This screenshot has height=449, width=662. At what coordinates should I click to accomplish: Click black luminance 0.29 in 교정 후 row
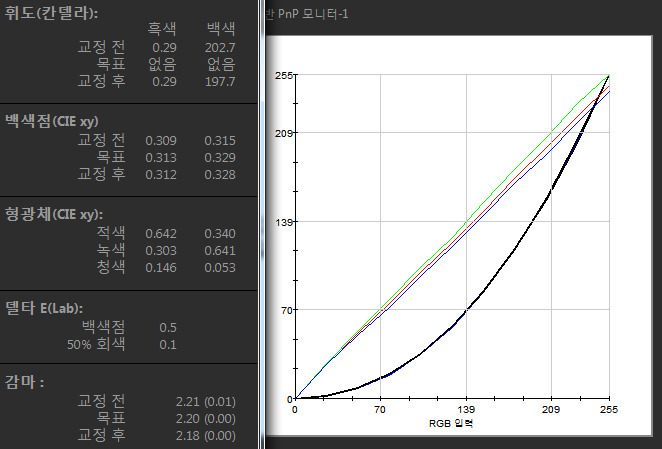[x=164, y=82]
